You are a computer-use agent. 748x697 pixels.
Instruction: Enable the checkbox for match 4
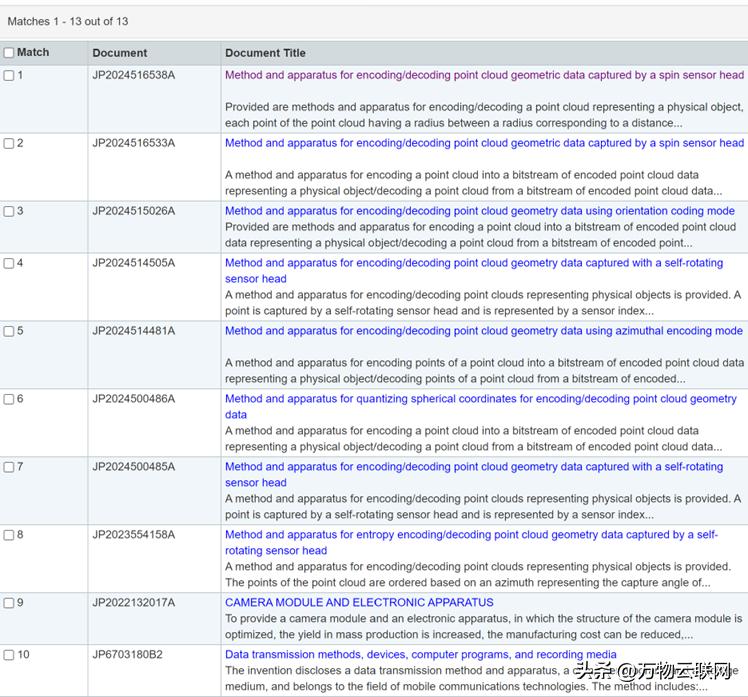click(9, 264)
